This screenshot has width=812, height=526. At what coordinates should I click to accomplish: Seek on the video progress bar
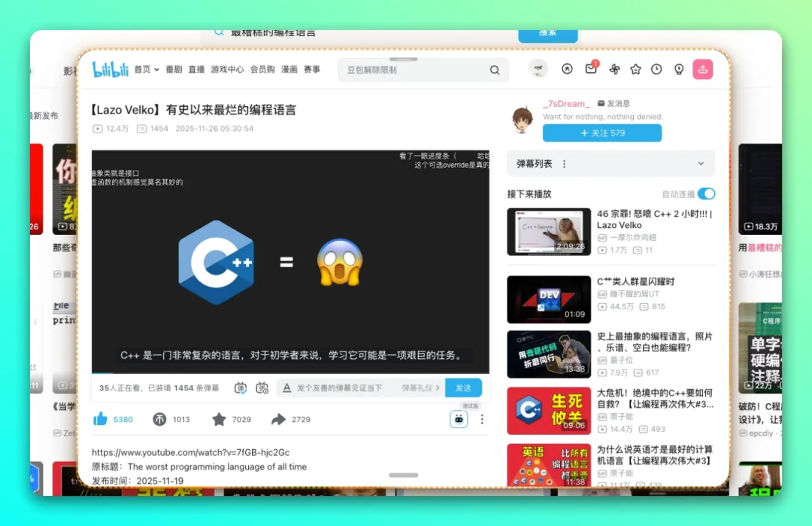click(x=290, y=372)
